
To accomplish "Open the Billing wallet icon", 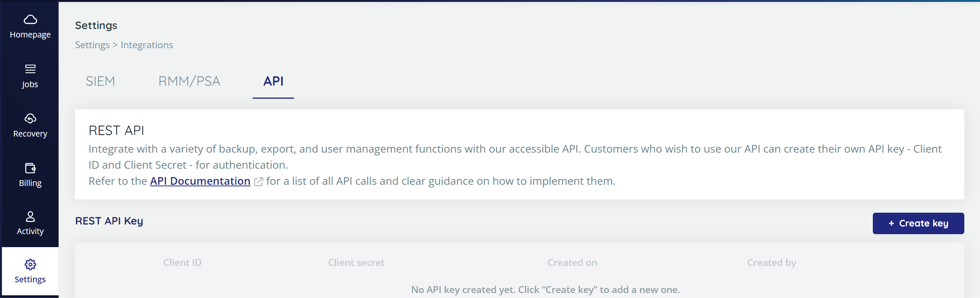I will point(30,168).
